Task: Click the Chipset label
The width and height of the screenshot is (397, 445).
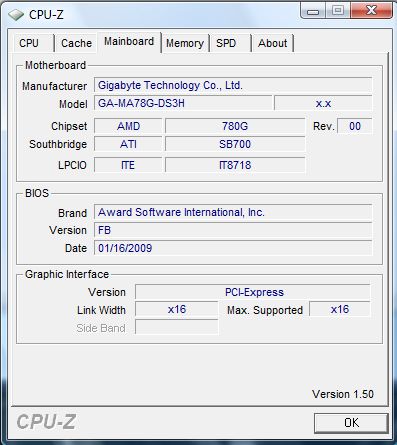Action: (x=69, y=126)
